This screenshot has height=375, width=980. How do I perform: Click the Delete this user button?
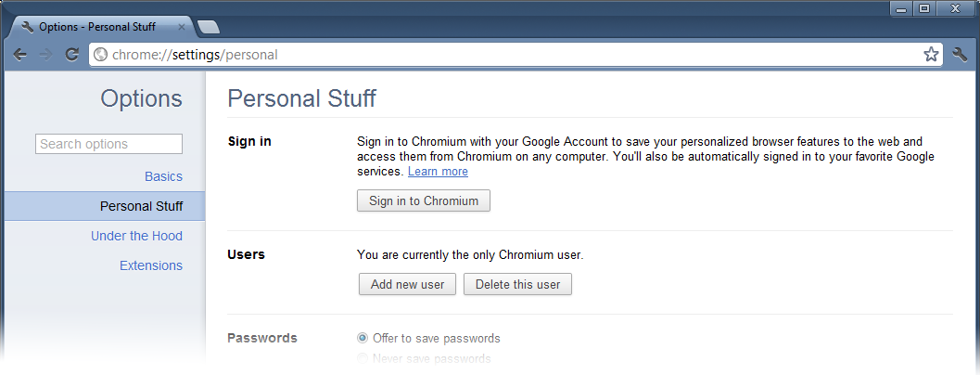[x=517, y=284]
